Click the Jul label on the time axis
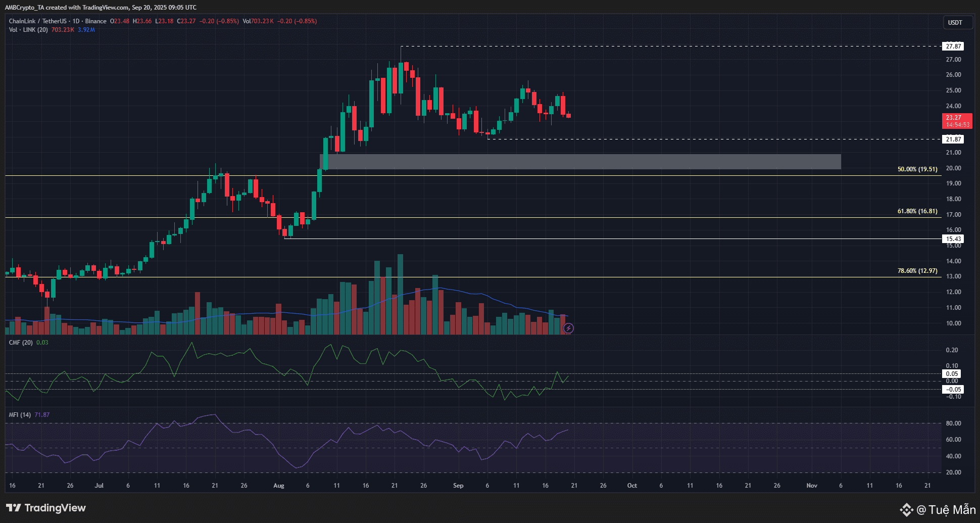 pos(99,486)
